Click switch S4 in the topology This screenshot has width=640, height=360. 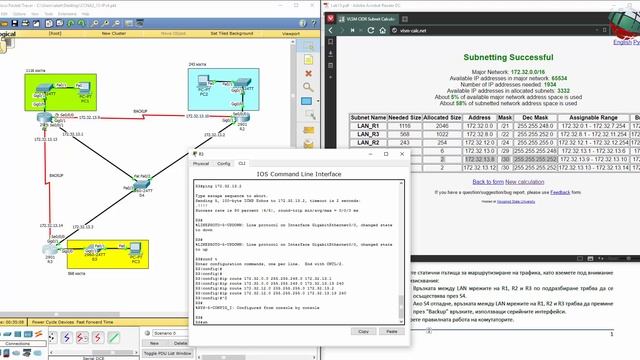coord(142,184)
